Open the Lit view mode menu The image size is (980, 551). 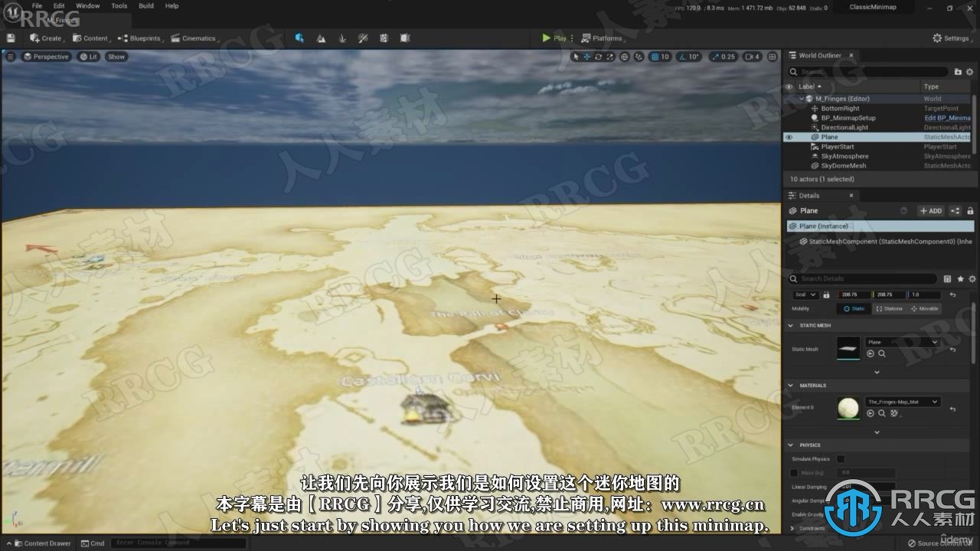(89, 57)
